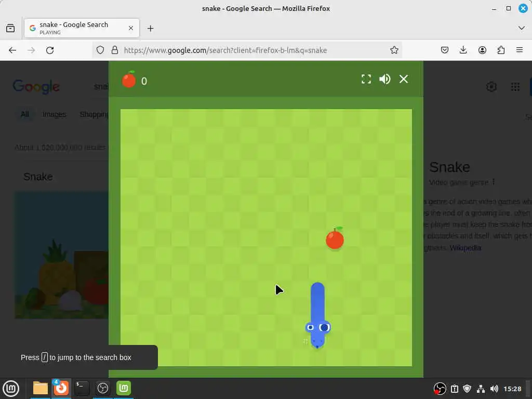Launch the terminal from the taskbar

point(82,388)
